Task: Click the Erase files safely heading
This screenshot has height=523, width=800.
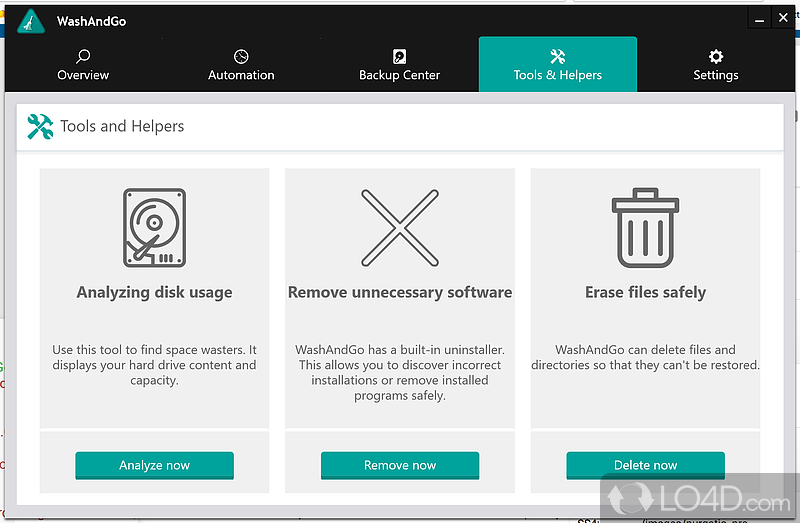Action: click(x=645, y=292)
